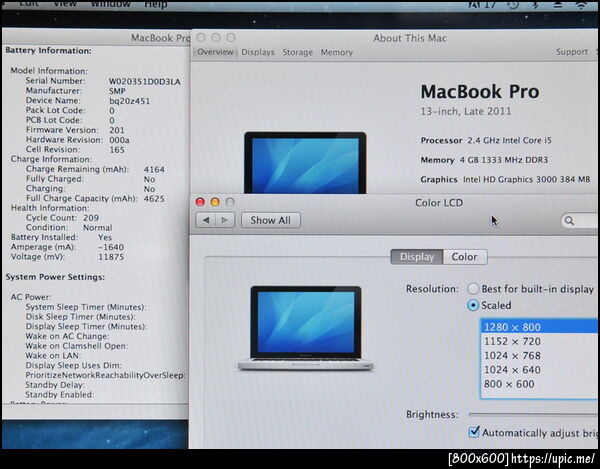
Task: Click the Support link in About This Mac
Action: [x=572, y=52]
